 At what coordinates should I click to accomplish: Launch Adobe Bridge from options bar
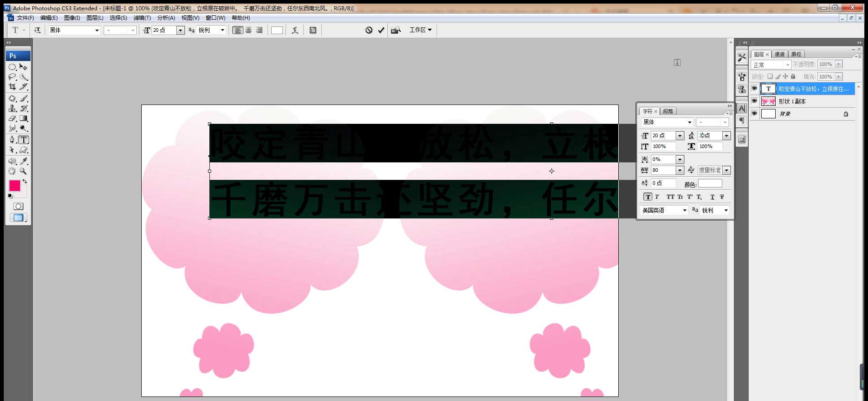coord(396,30)
